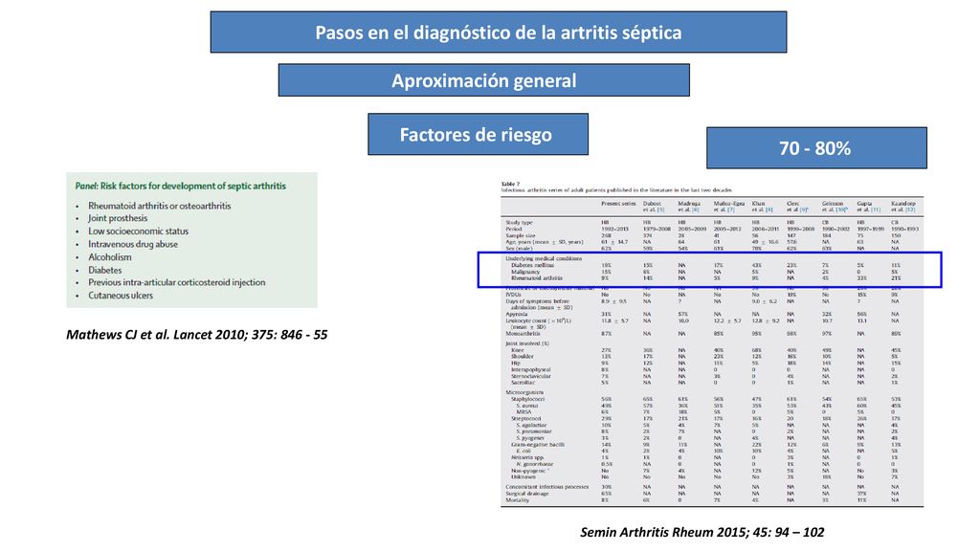
Task: Click bullet 'Diabetes' in the green panel
Action: click(x=104, y=270)
